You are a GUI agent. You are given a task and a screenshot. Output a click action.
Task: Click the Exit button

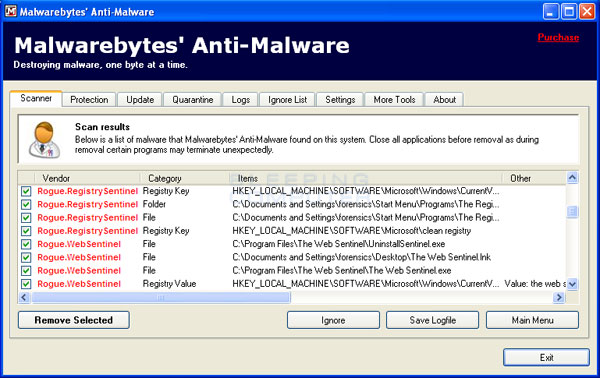pyautogui.click(x=546, y=357)
